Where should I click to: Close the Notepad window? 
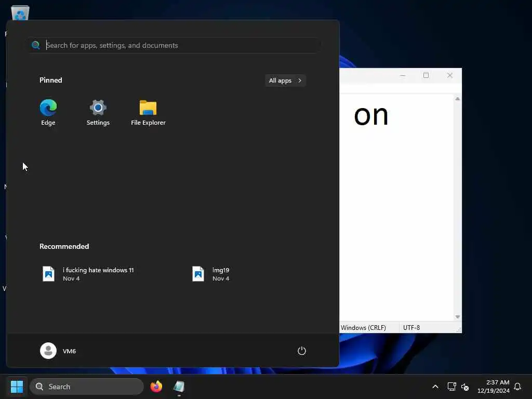click(449, 75)
